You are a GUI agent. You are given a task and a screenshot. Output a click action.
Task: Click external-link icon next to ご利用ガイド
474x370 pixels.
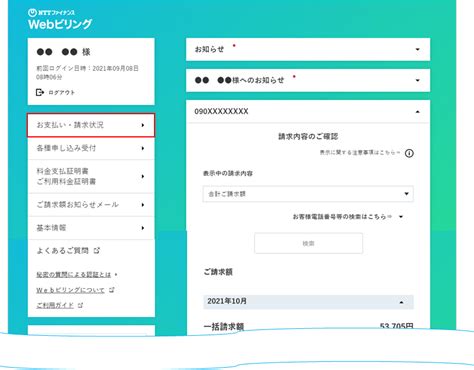pos(80,305)
